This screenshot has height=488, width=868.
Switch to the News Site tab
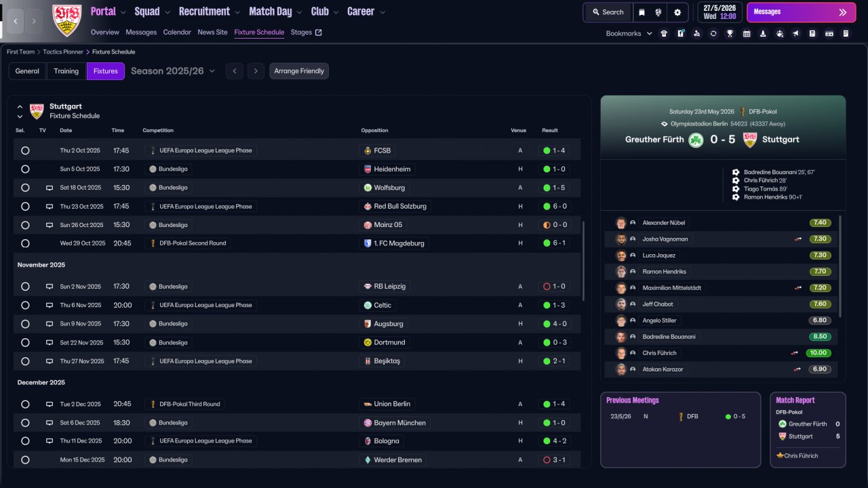click(x=213, y=32)
